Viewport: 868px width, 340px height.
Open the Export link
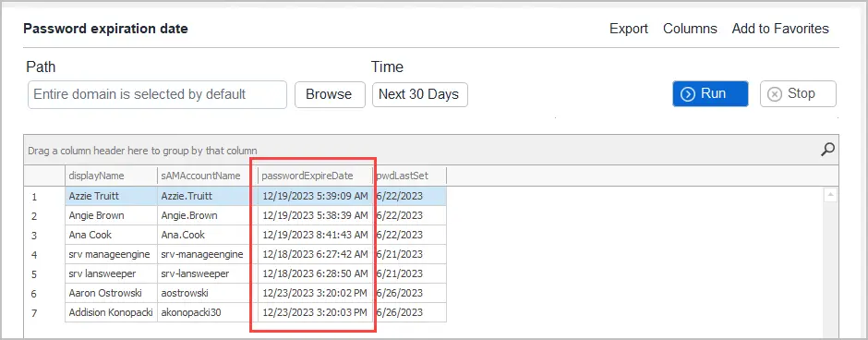click(x=628, y=29)
